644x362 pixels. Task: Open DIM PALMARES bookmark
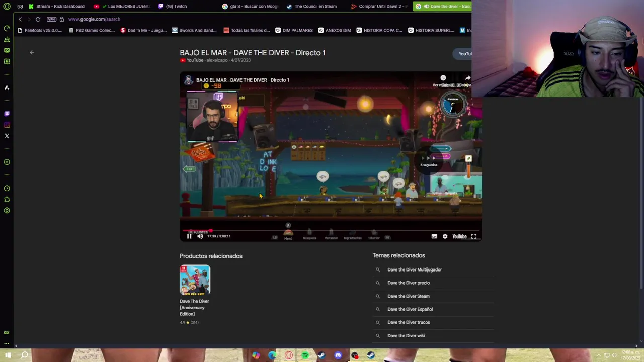pyautogui.click(x=294, y=30)
